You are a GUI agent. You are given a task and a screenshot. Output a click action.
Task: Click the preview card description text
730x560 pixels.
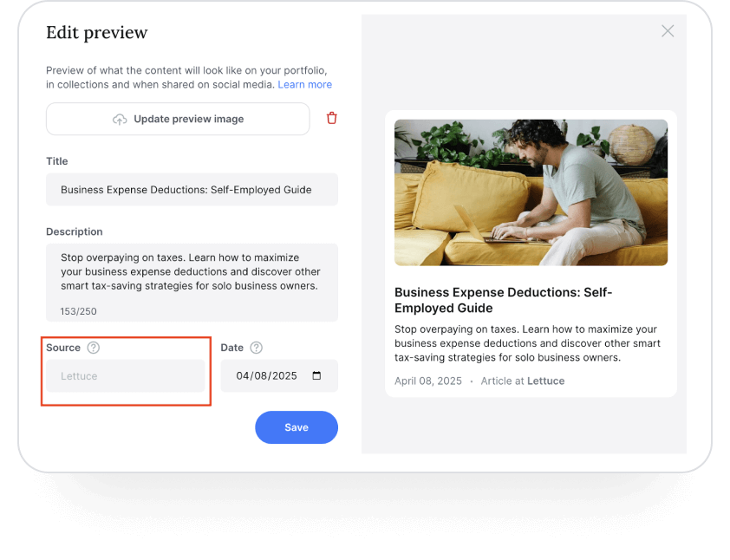pos(527,343)
